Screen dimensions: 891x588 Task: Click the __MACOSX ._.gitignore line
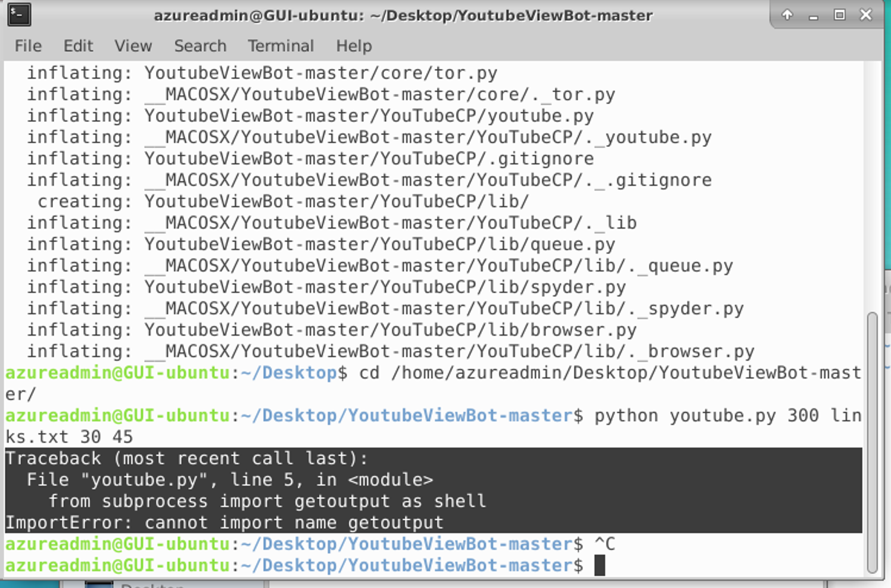[x=369, y=180]
